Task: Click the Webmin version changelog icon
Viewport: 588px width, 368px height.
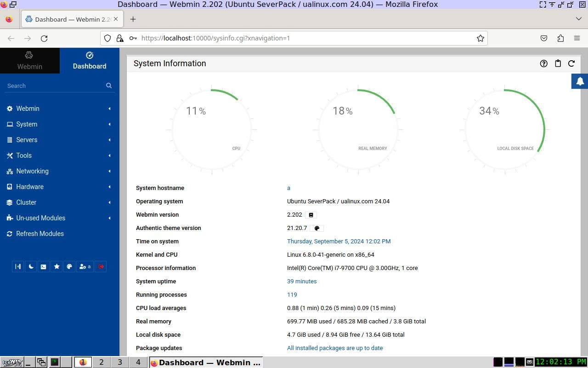Action: (311, 215)
